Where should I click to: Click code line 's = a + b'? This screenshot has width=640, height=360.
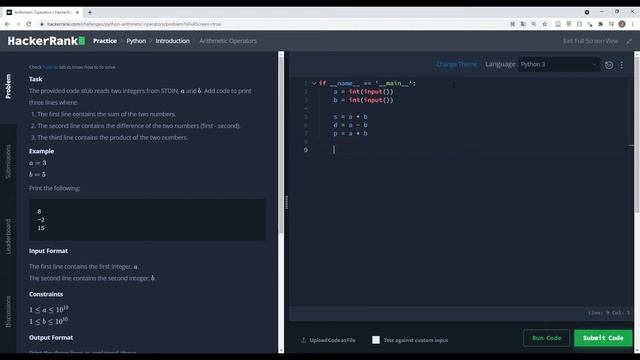350,117
